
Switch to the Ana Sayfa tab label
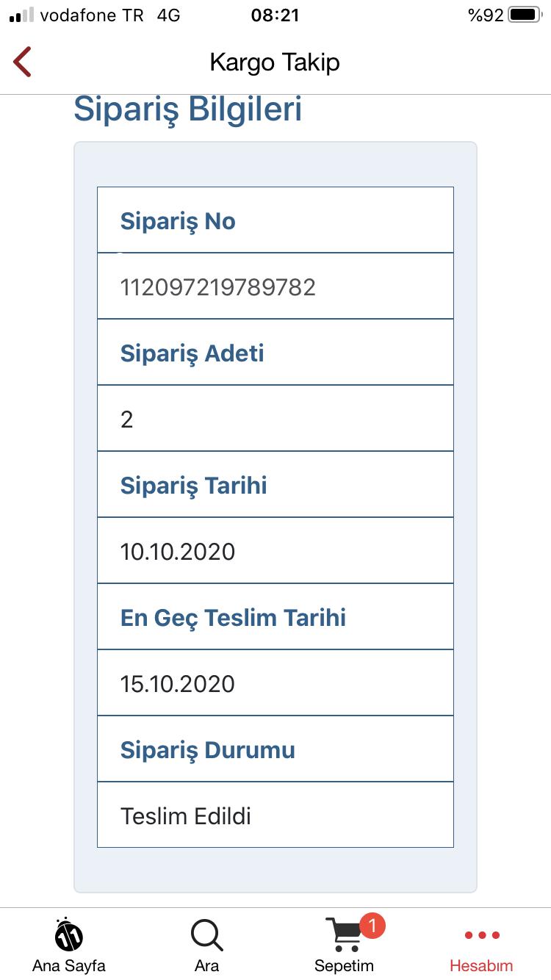[69, 965]
